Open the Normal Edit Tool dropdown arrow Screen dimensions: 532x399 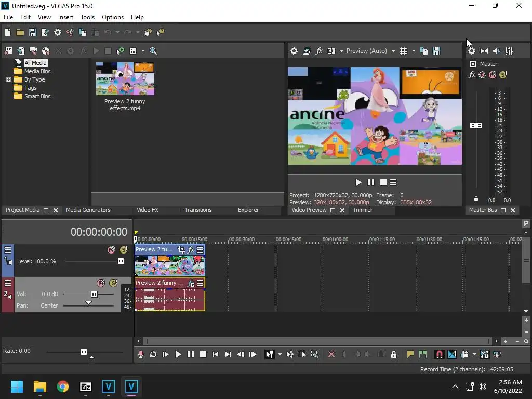(280, 354)
